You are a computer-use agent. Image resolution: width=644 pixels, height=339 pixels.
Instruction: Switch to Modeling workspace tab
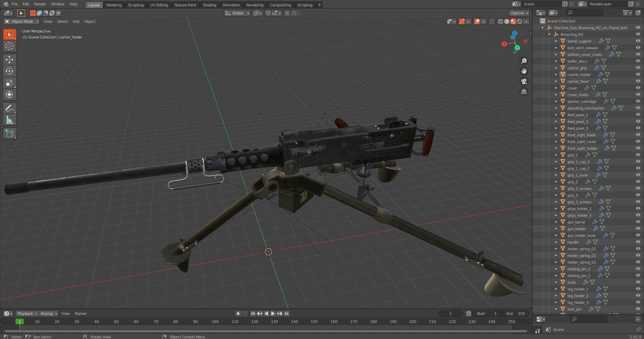coord(114,5)
